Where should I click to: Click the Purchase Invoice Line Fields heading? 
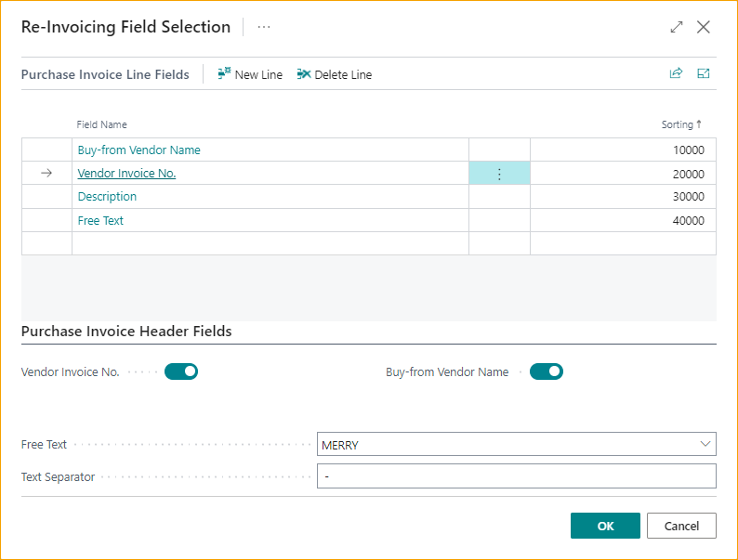point(105,74)
